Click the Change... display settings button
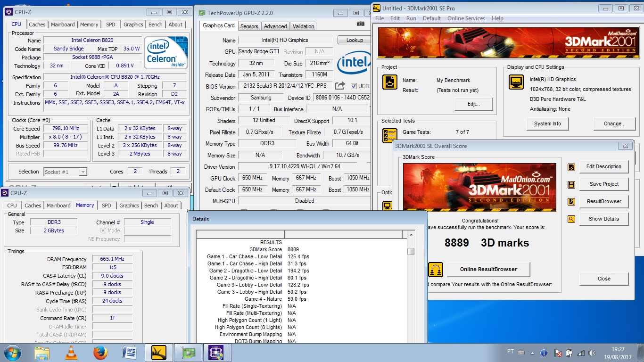This screenshot has height=362, width=644. [614, 124]
